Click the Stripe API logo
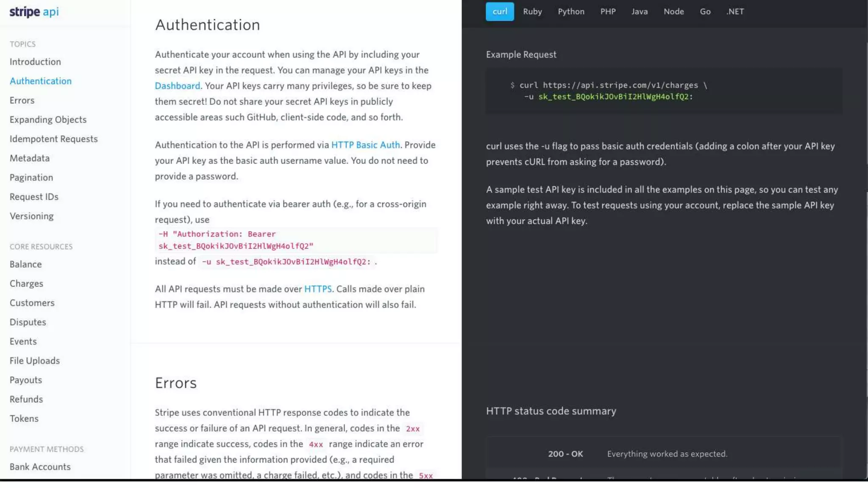The height and width of the screenshot is (488, 868). pyautogui.click(x=34, y=12)
